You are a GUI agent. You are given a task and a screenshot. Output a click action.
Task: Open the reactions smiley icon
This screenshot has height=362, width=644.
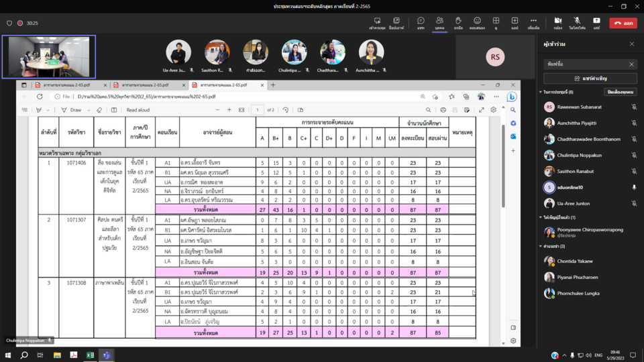[477, 23]
